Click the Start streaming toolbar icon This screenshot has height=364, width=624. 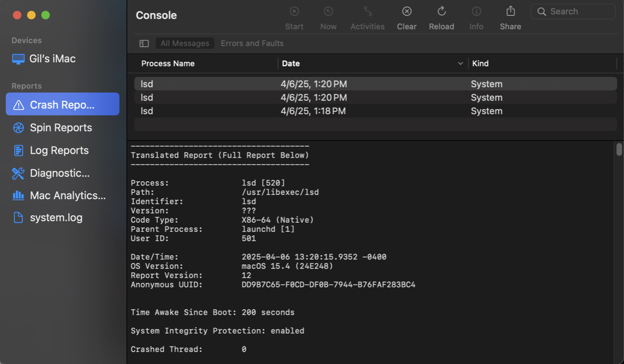(294, 11)
